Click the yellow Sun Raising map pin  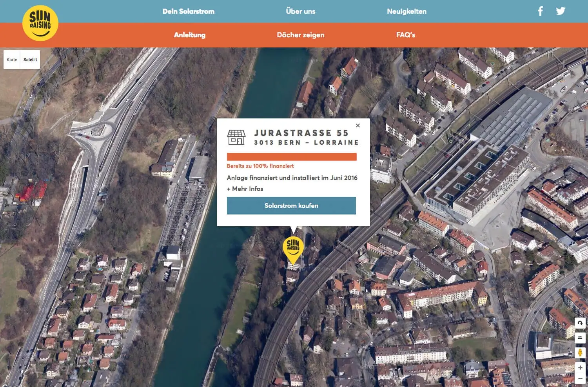tap(293, 248)
